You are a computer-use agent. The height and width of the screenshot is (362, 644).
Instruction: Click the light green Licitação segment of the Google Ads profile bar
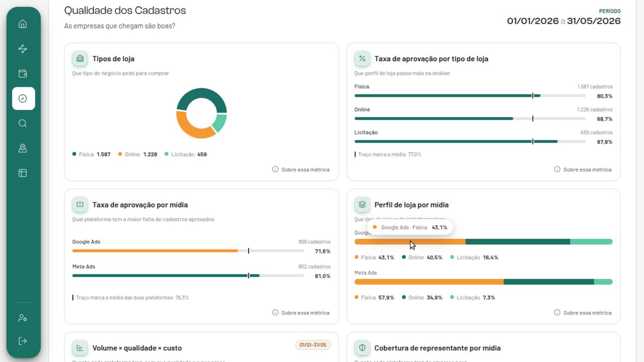[x=591, y=242]
